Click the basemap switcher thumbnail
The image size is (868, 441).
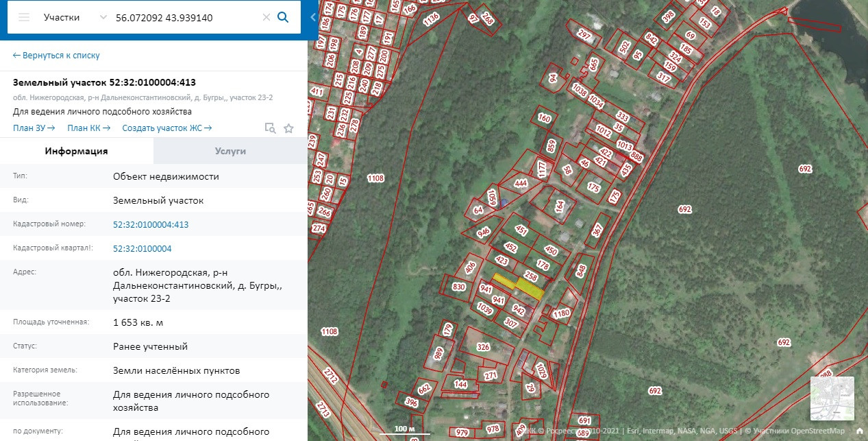pyautogui.click(x=832, y=398)
